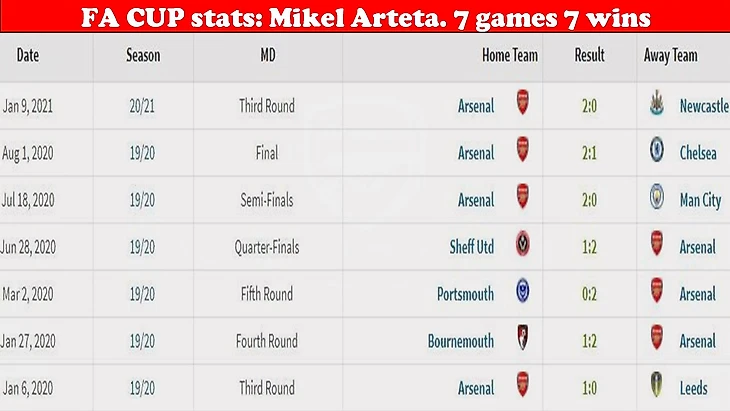This screenshot has height=411, width=730.
Task: Click the Sheff Utd club crest
Action: point(523,244)
